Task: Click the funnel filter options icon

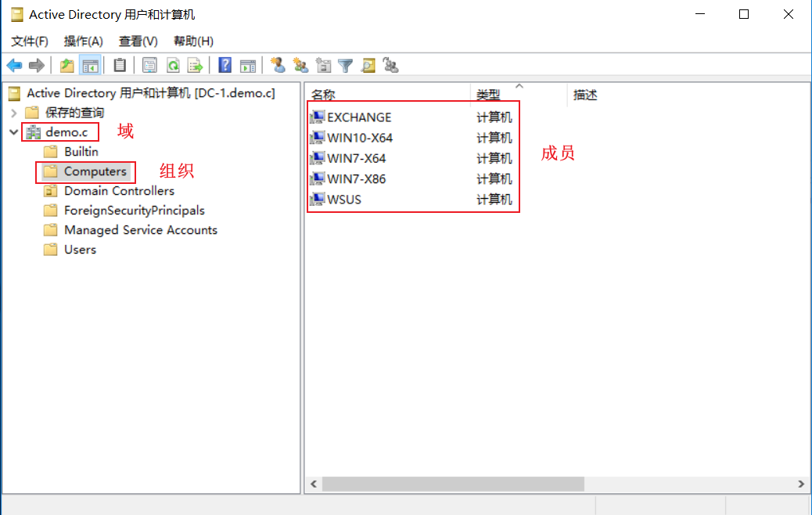Action: click(345, 66)
